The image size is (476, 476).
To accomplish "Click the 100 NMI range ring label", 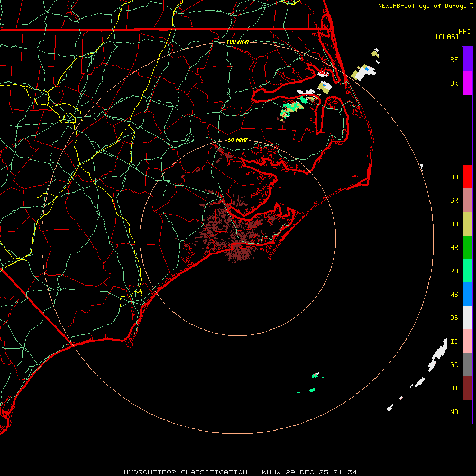I will coord(237,42).
